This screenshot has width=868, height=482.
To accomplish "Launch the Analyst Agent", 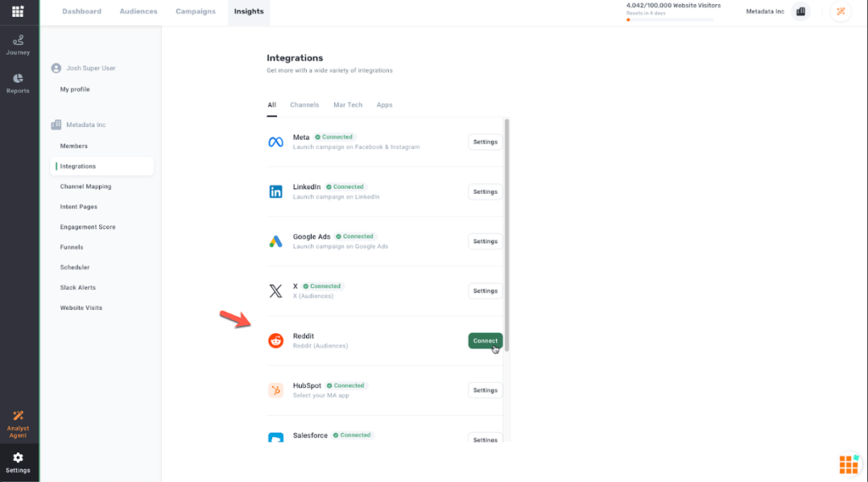I will 18,424.
